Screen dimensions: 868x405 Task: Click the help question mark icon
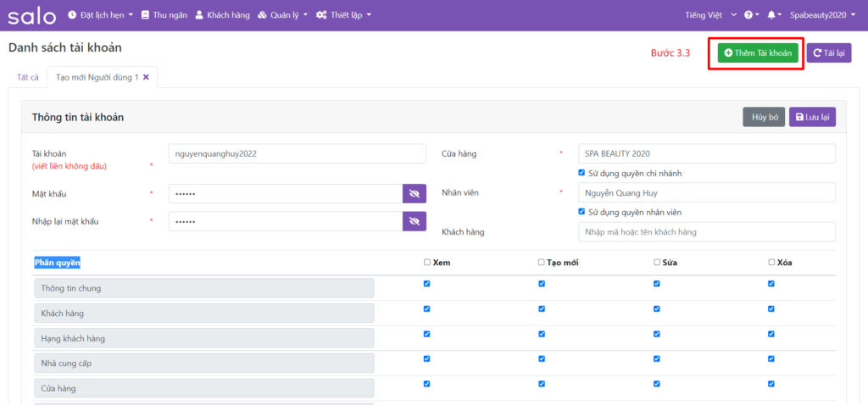tap(750, 15)
